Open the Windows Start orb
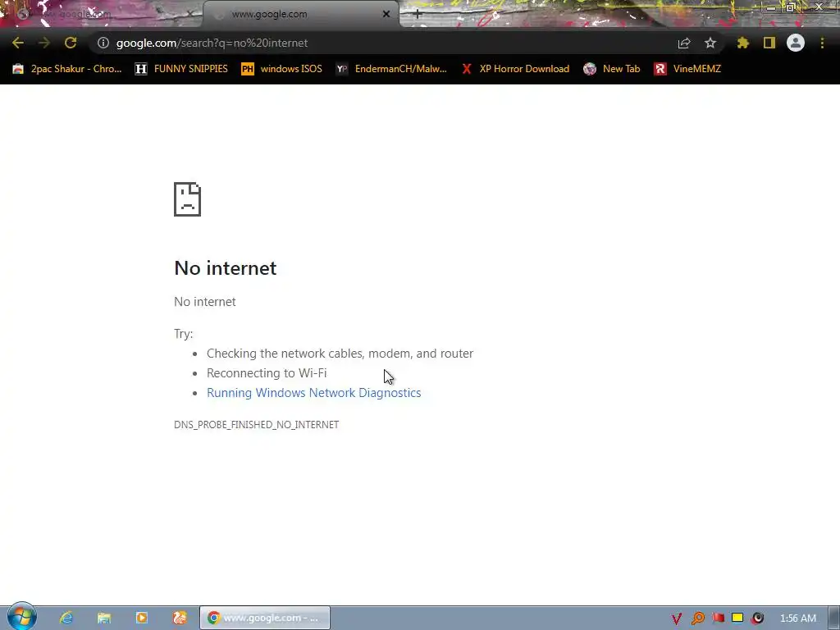 click(x=22, y=617)
